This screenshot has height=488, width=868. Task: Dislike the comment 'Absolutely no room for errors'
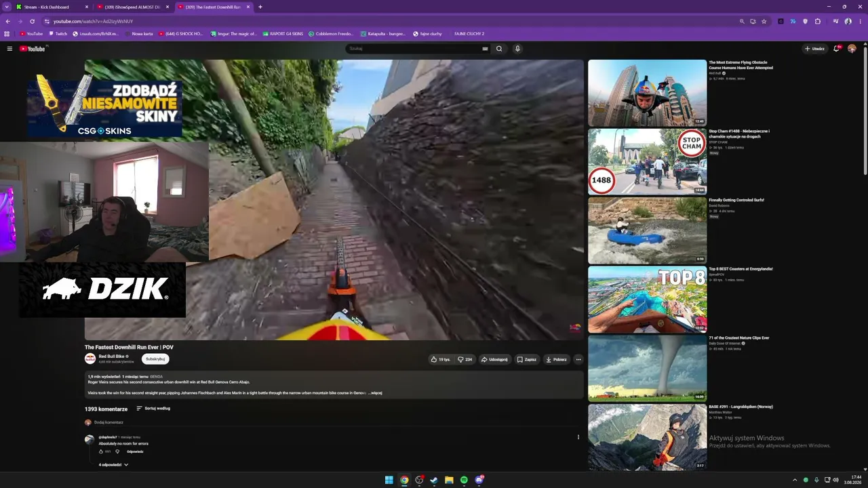(x=117, y=451)
